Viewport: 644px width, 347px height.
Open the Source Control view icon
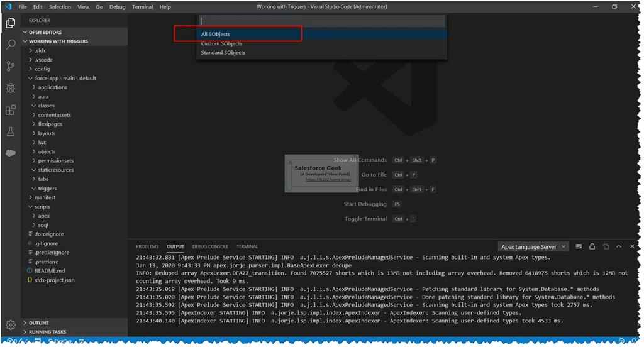coord(11,66)
